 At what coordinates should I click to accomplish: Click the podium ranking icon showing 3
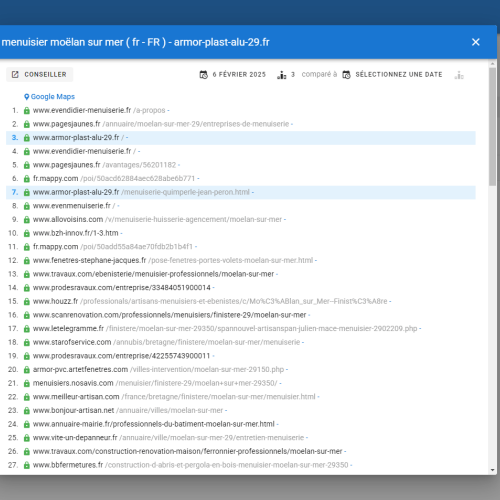coord(282,75)
